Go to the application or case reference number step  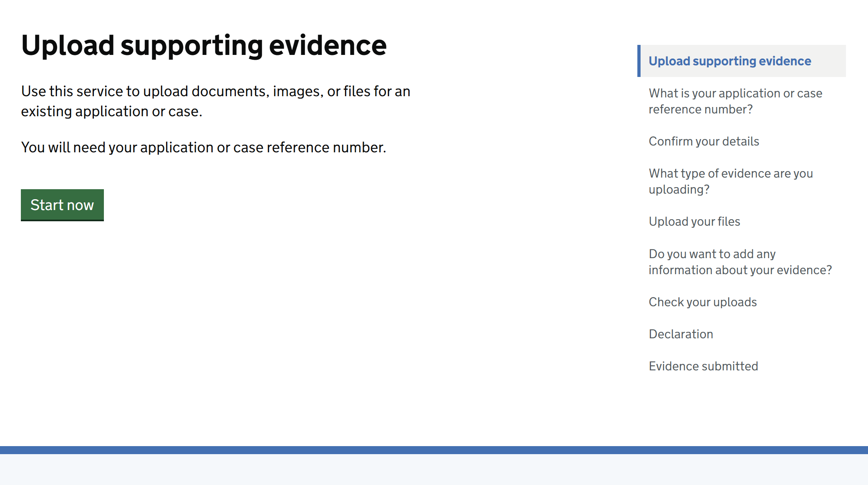coord(735,101)
